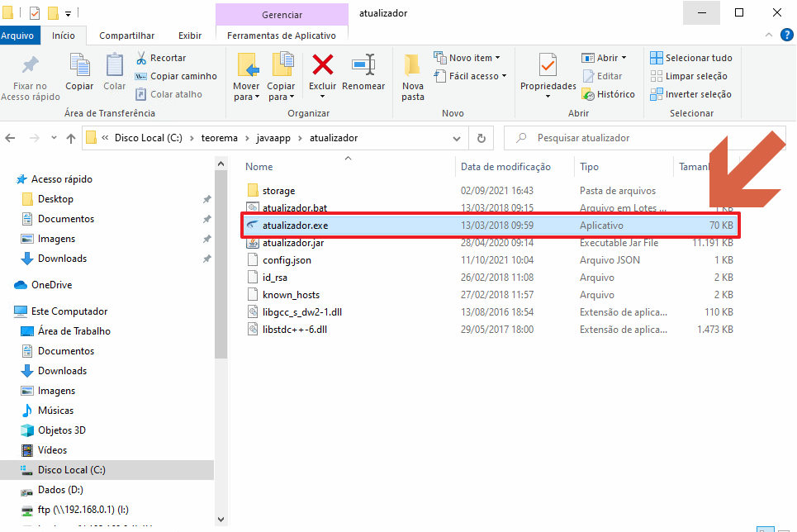Image resolution: width=797 pixels, height=532 pixels.
Task: Click the Copiar icon in the ribbon
Action: point(79,65)
